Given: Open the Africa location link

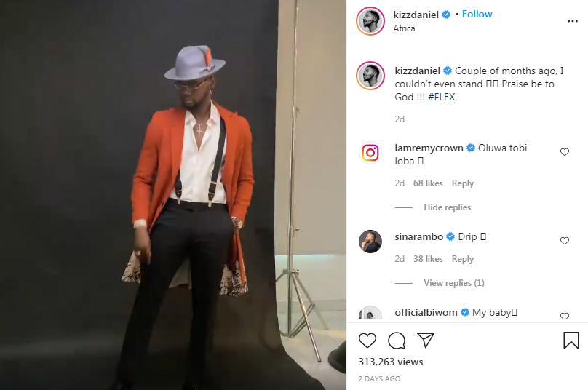Looking at the screenshot, I should tap(404, 28).
